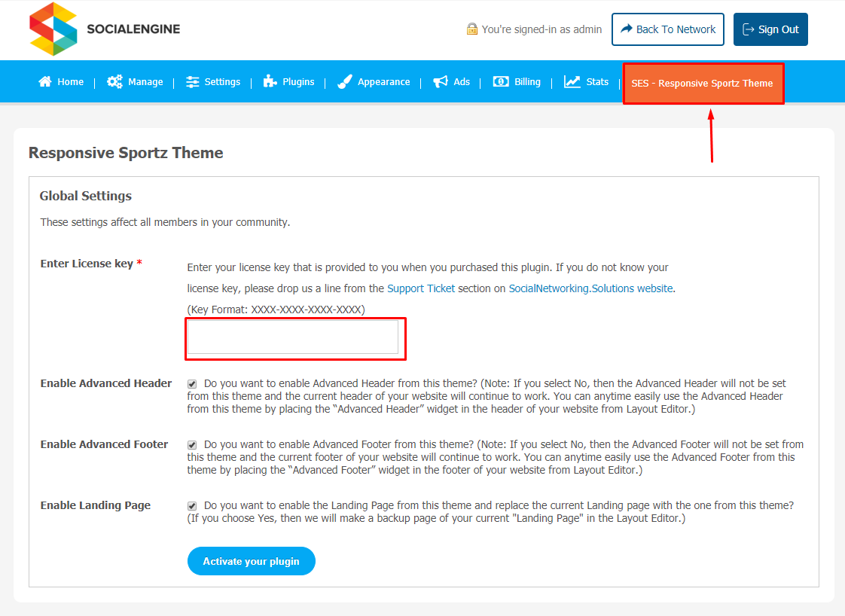
Task: Toggle the Enable Advanced Header checkbox
Action: [192, 384]
